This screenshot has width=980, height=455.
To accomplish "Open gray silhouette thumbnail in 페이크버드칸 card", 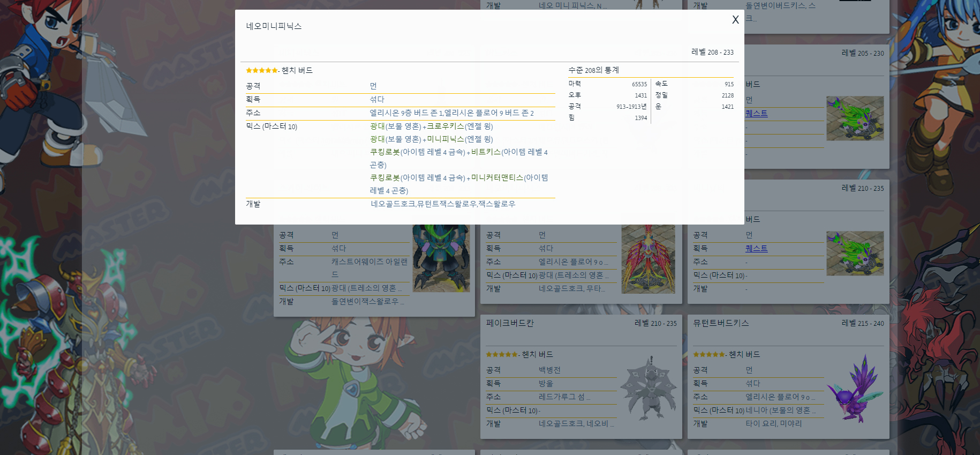I will (x=648, y=389).
